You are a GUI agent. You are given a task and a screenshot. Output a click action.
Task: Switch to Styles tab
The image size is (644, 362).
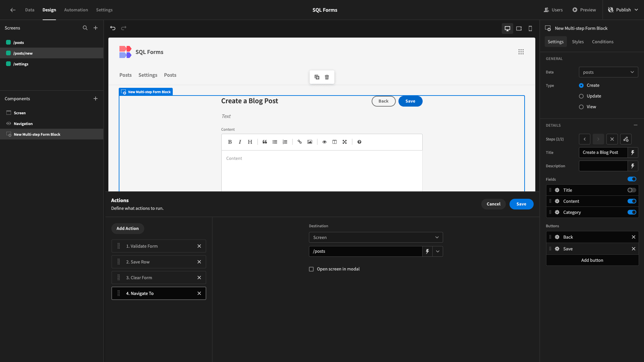pos(578,42)
